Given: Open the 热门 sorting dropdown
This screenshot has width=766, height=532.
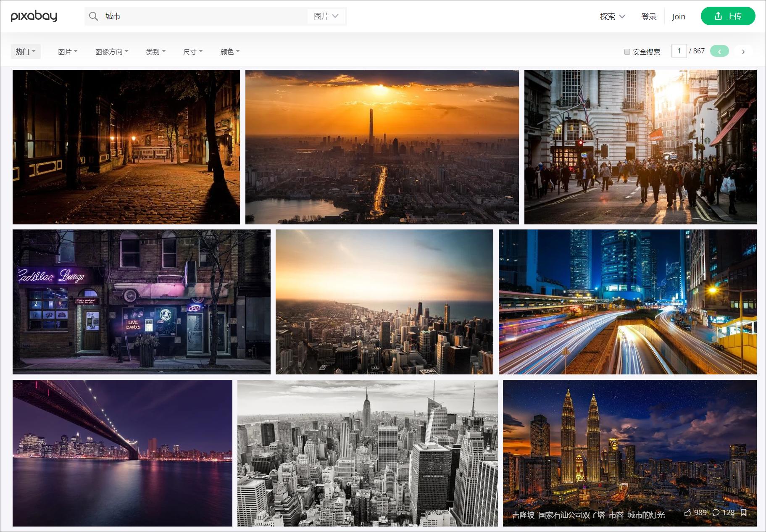Looking at the screenshot, I should 25,51.
